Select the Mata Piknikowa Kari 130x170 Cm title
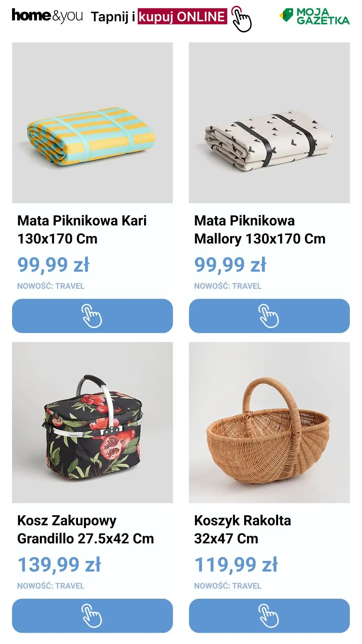 (82, 229)
